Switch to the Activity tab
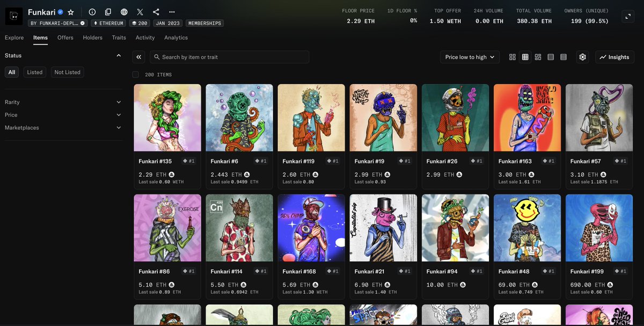 point(145,38)
